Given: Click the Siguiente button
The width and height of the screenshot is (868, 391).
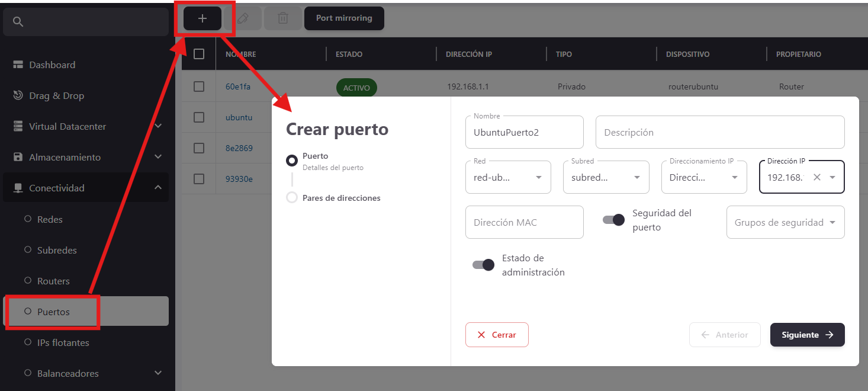Looking at the screenshot, I should point(807,335).
